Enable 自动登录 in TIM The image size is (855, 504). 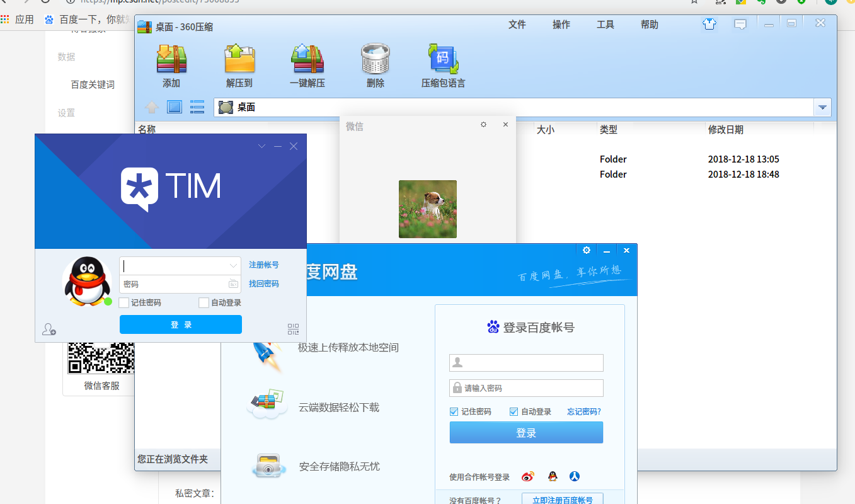click(x=204, y=302)
